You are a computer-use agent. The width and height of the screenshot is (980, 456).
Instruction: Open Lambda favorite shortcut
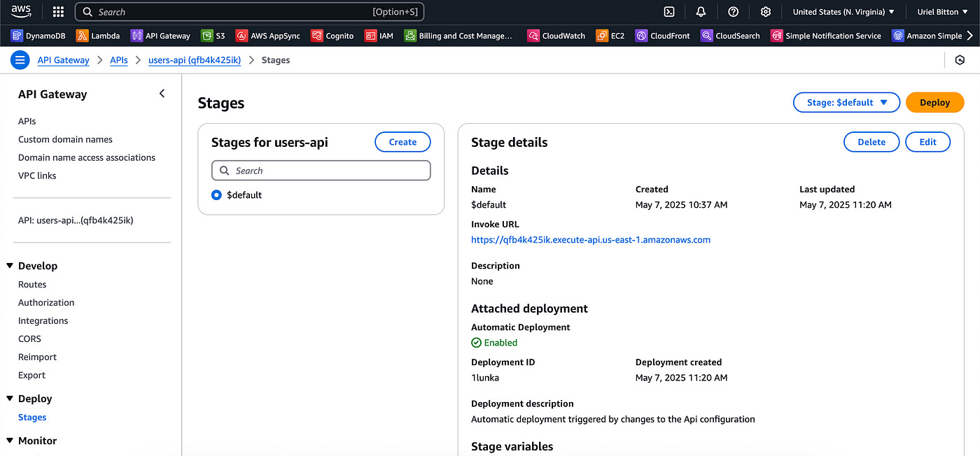click(98, 36)
